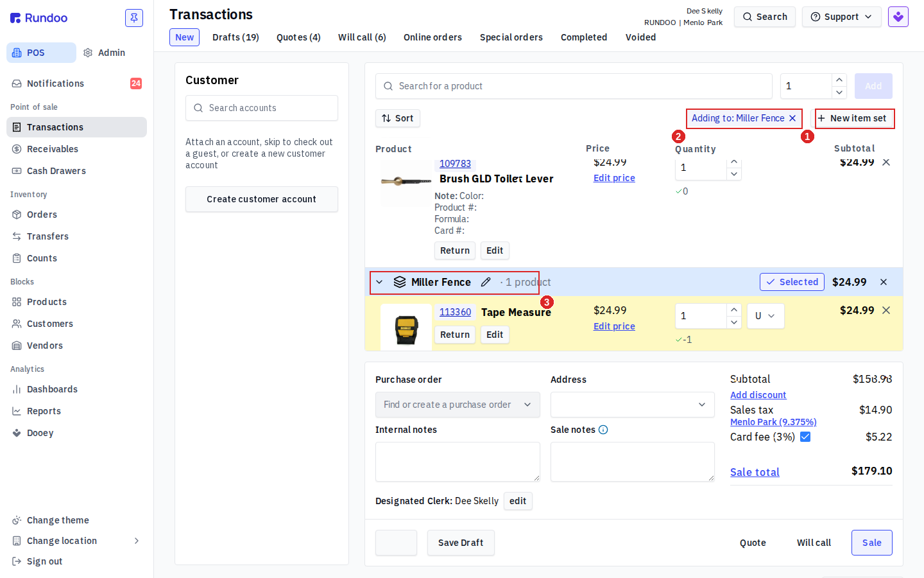Click the Sale notes info icon
This screenshot has height=578, width=924.
click(x=603, y=430)
